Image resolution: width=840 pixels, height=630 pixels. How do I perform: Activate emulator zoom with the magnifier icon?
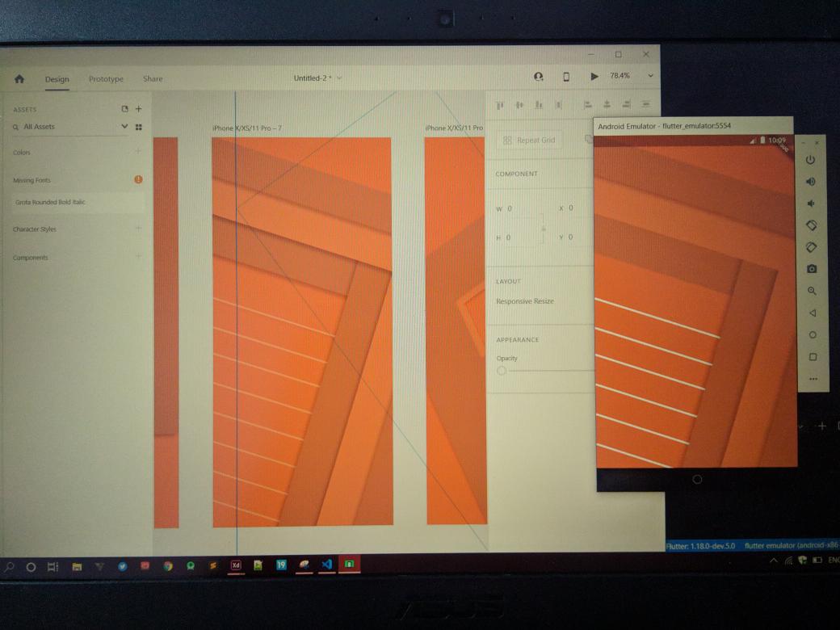[813, 291]
